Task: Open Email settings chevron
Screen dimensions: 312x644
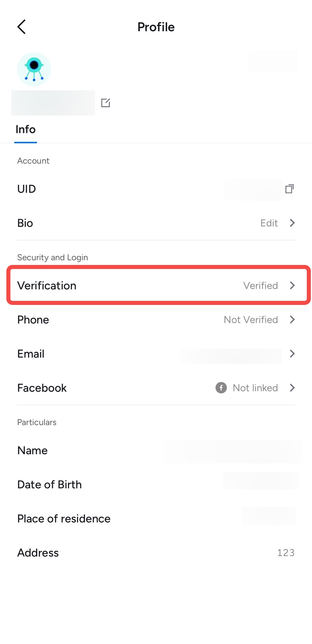Action: 292,354
